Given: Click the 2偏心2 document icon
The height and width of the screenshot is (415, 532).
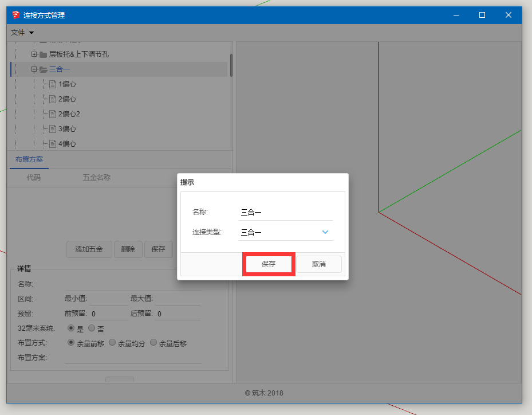Looking at the screenshot, I should 53,114.
